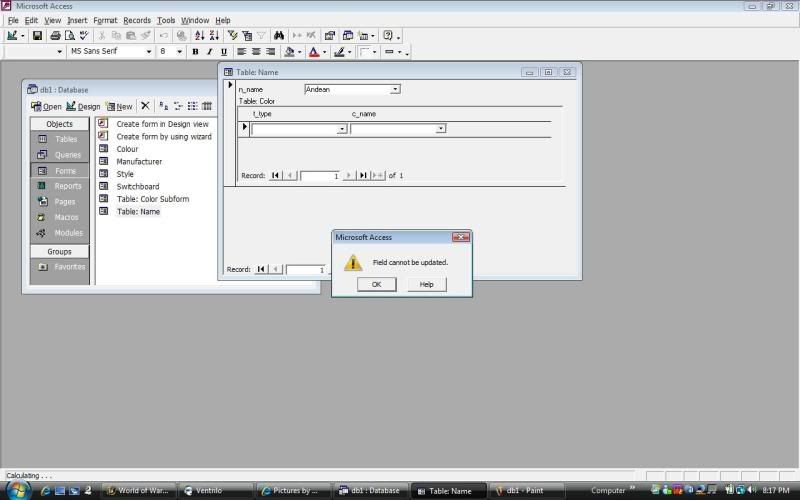Open the Records menu

[x=137, y=20]
